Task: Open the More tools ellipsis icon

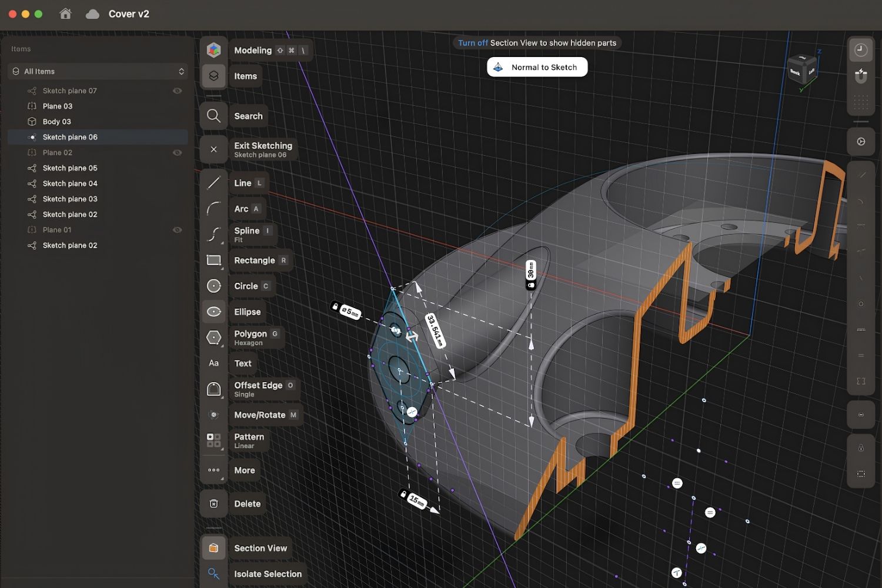Action: point(213,470)
